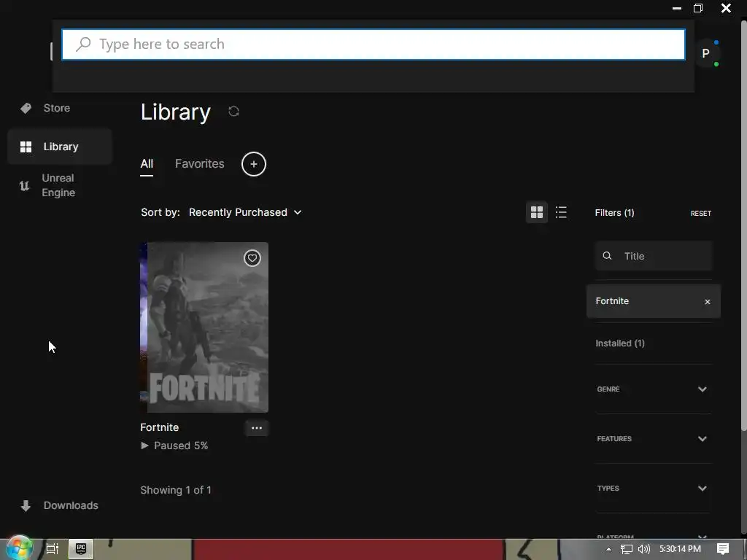The width and height of the screenshot is (747, 560).
Task: Expand the FEATURES filter section
Action: pos(652,438)
